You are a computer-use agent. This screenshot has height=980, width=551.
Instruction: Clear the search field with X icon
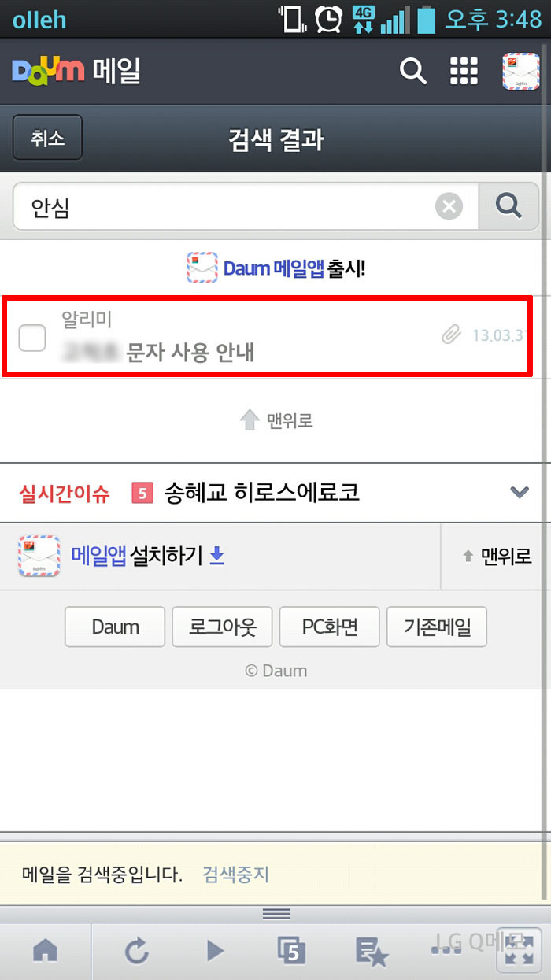tap(449, 207)
